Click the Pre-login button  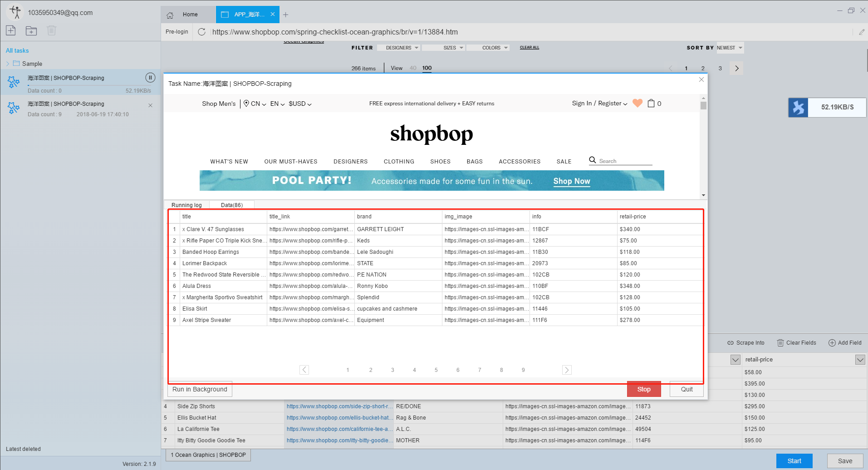(x=177, y=32)
